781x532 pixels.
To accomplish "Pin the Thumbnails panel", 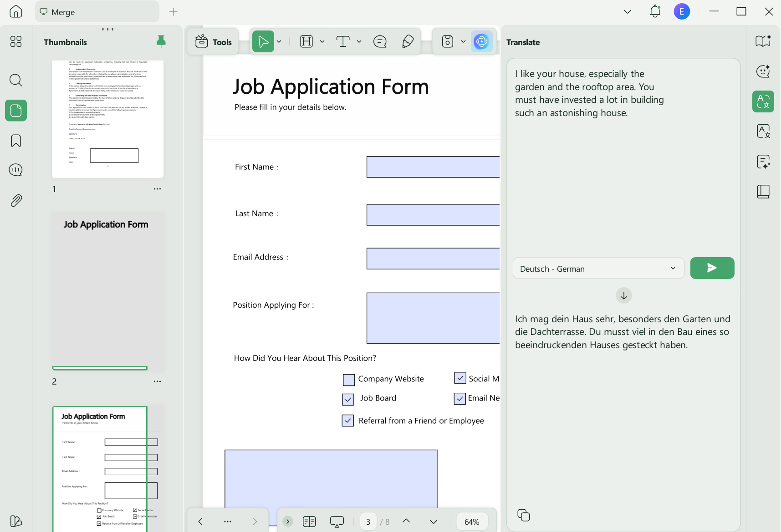I will [161, 41].
